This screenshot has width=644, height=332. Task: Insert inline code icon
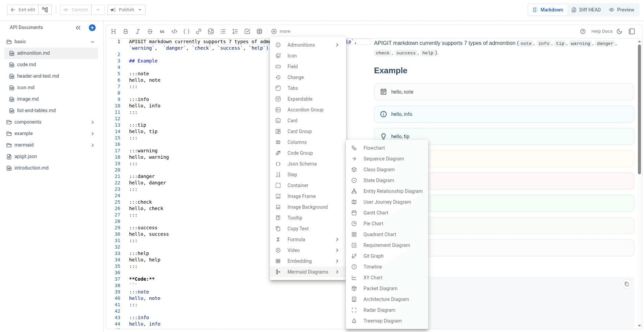pyautogui.click(x=174, y=31)
